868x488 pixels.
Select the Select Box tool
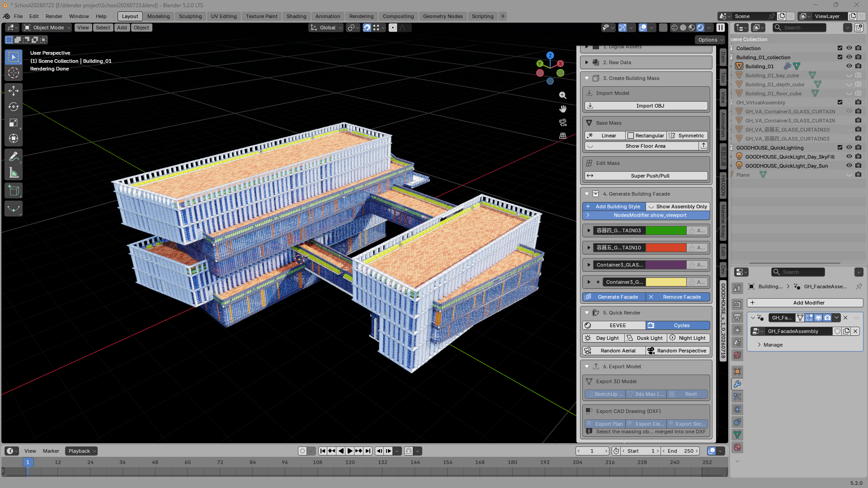click(x=14, y=57)
